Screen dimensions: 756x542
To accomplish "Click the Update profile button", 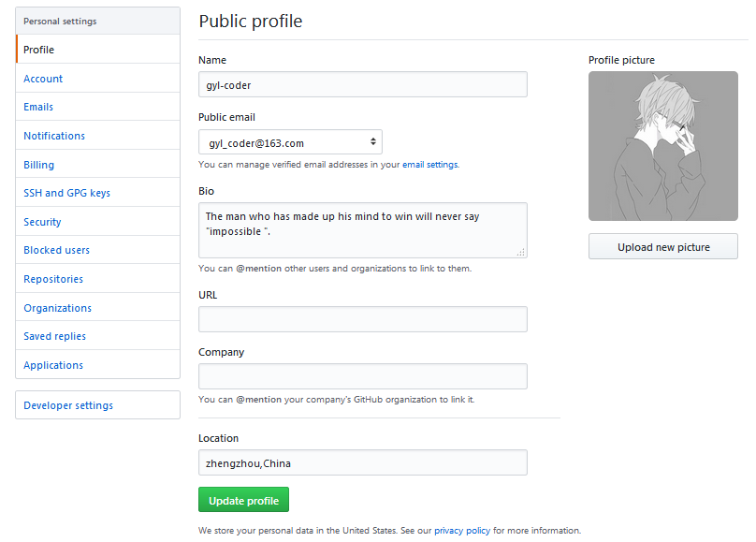I will 244,500.
